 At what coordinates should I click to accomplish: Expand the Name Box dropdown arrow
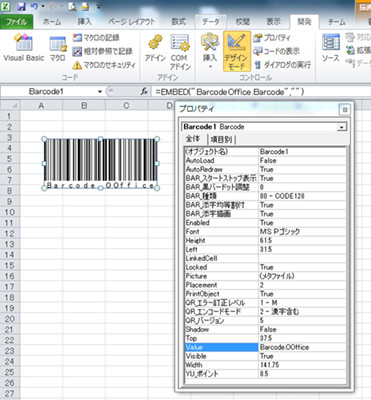pyautogui.click(x=100, y=91)
